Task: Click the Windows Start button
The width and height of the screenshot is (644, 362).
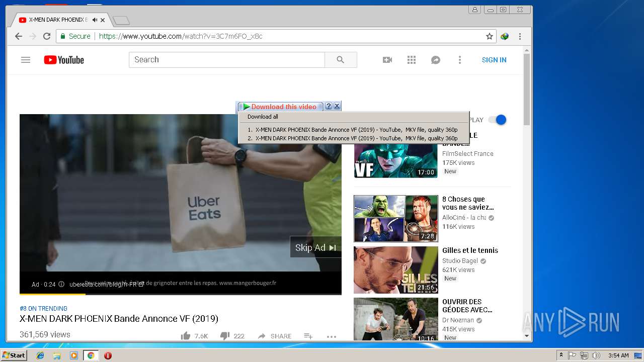Action: [14, 355]
